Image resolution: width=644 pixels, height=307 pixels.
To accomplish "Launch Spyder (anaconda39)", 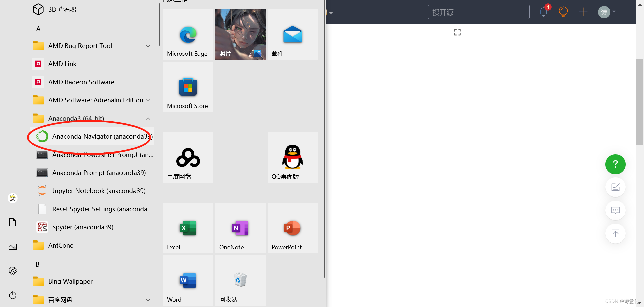I will (x=83, y=227).
